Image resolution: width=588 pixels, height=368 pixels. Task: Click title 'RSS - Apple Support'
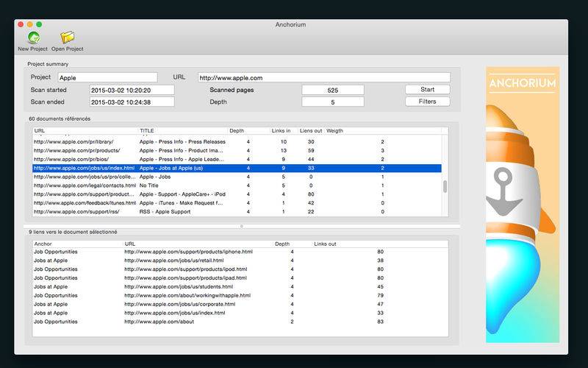(165, 212)
